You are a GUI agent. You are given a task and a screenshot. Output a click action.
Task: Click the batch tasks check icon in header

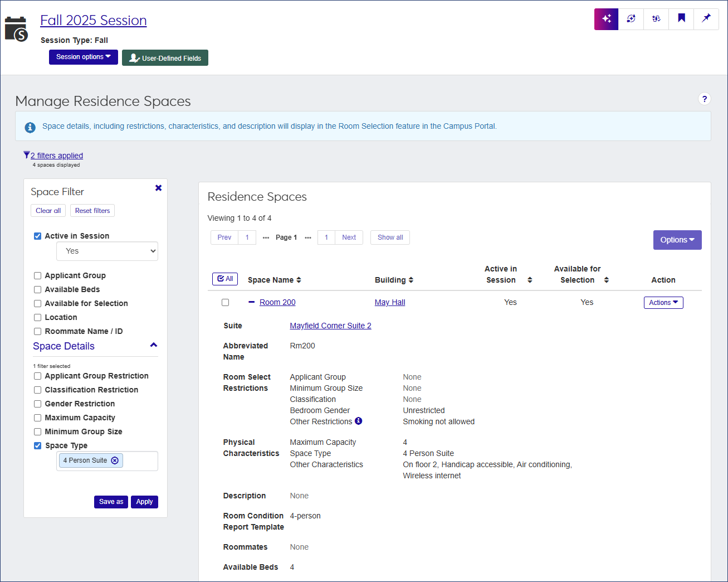[x=656, y=18]
